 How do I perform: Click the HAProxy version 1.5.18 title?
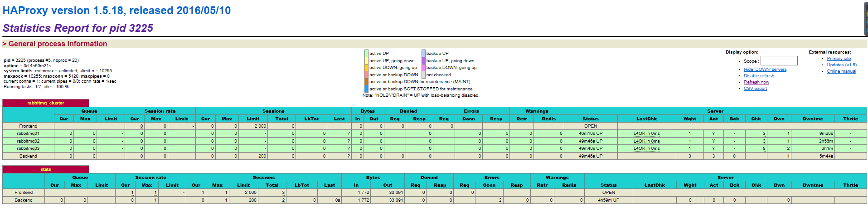pyautogui.click(x=117, y=10)
